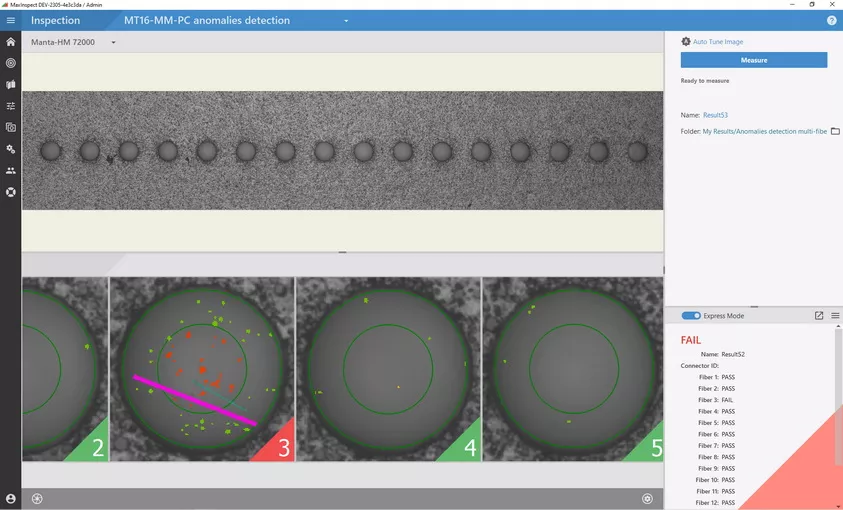Screen dimensions: 843x510
Task: Pop out the results panel
Action: click(819, 316)
